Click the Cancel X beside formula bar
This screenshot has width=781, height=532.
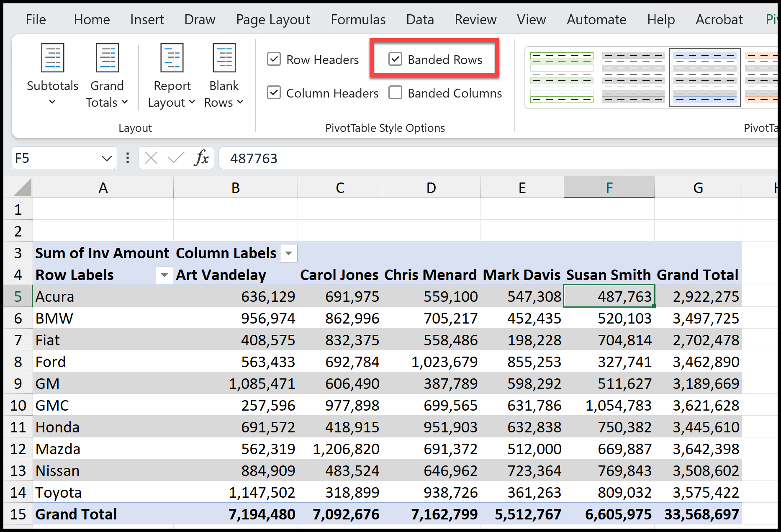[151, 158]
